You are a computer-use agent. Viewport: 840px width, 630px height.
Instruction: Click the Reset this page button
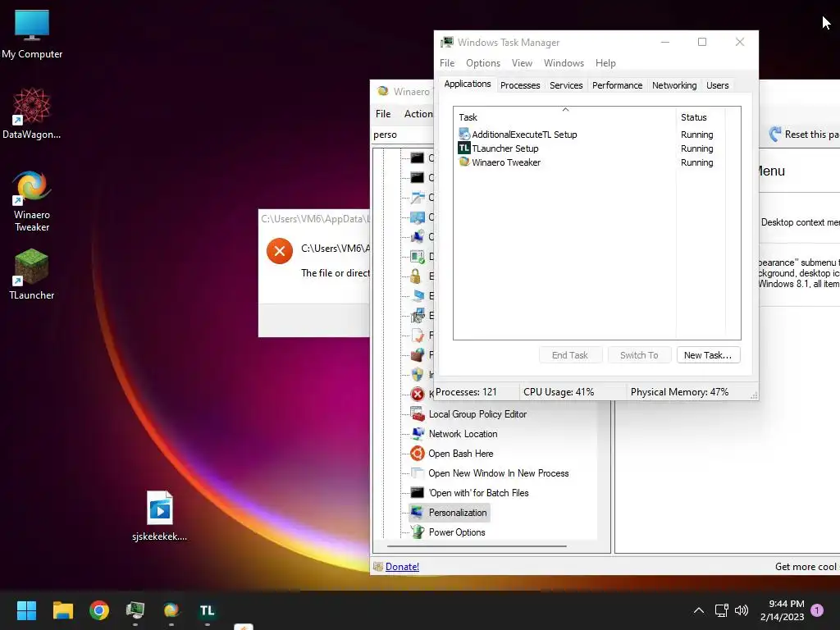click(804, 135)
